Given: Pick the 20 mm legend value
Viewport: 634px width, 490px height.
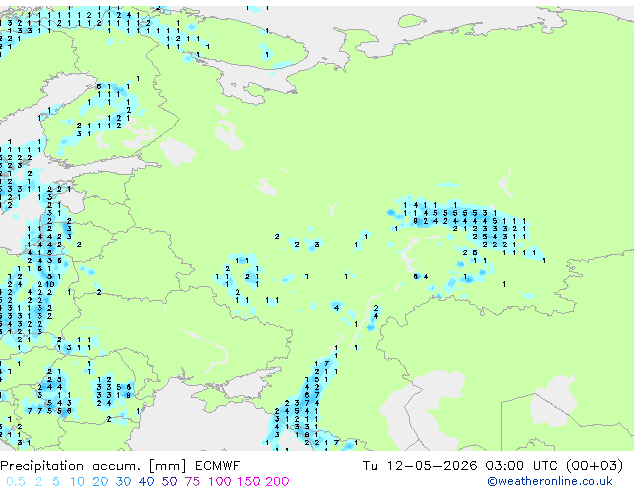Looking at the screenshot, I should pos(100,482).
